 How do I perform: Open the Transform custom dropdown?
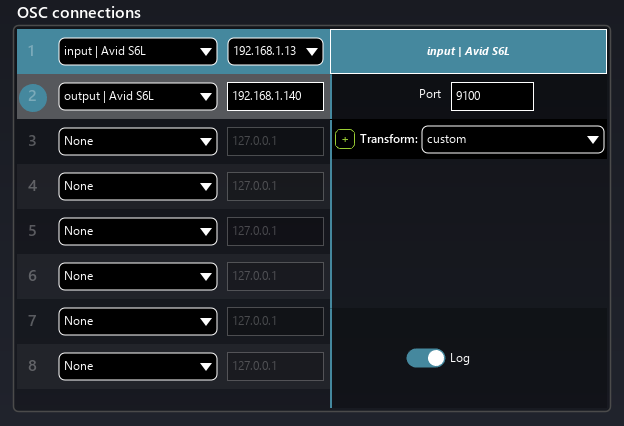coord(513,140)
